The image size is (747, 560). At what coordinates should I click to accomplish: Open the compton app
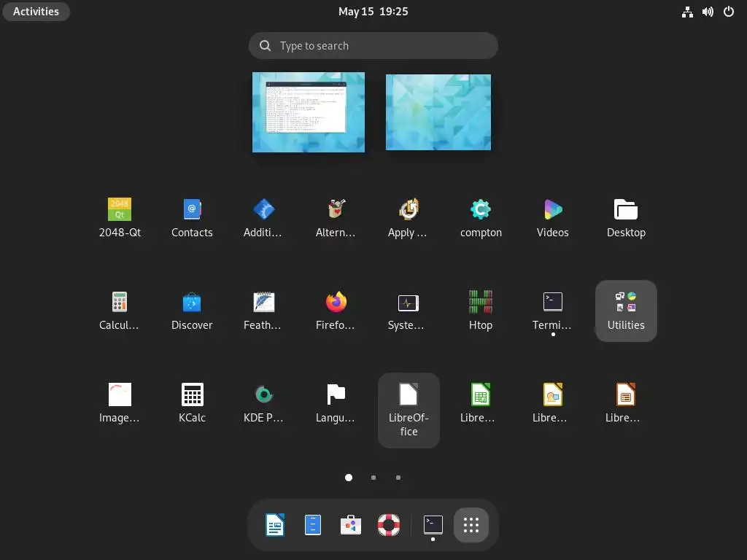click(481, 217)
